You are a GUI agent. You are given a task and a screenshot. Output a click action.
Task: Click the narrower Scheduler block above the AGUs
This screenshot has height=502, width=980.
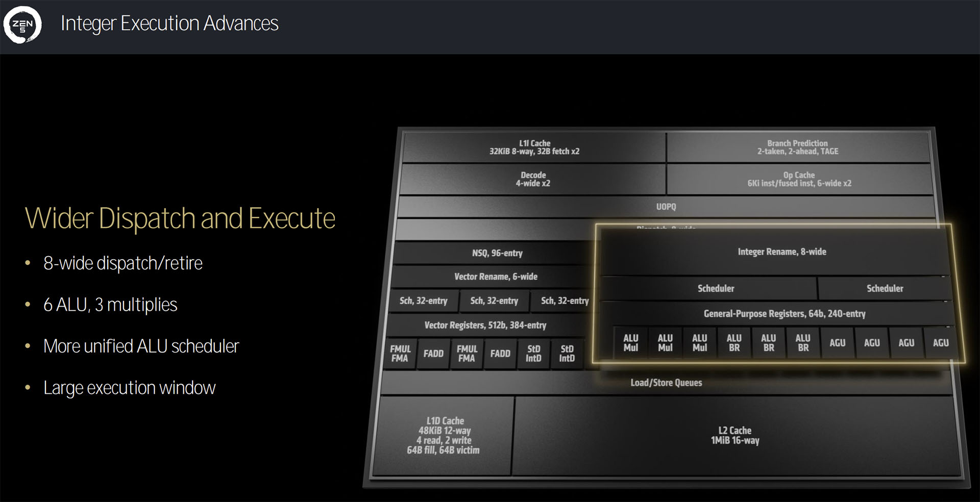885,289
